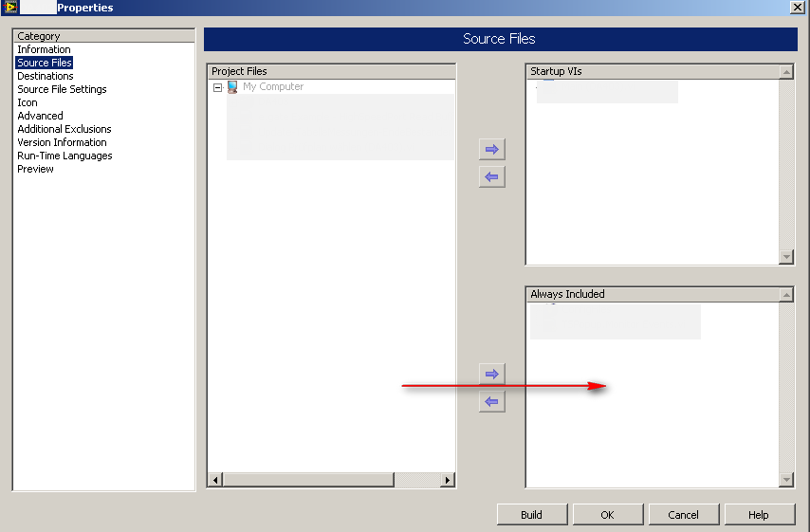
Task: Click the My Computer icon in Project Files
Action: [232, 87]
